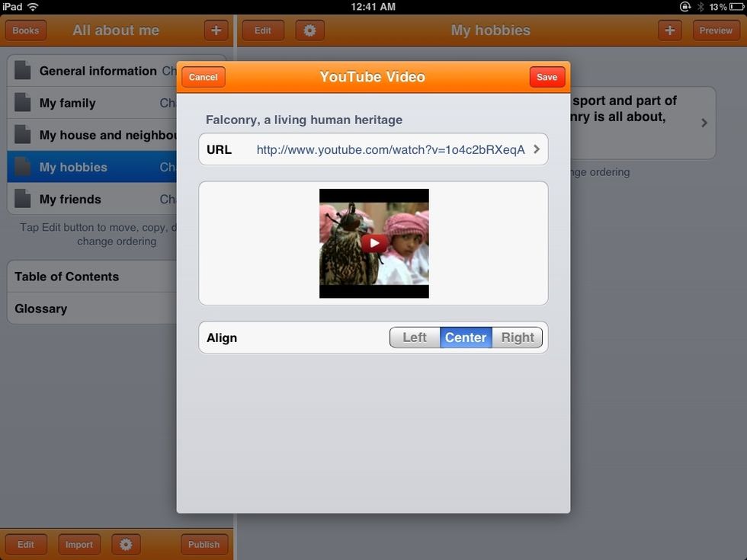Tap the play icon on the Falconry video preview
Image resolution: width=747 pixels, height=560 pixels.
point(373,243)
